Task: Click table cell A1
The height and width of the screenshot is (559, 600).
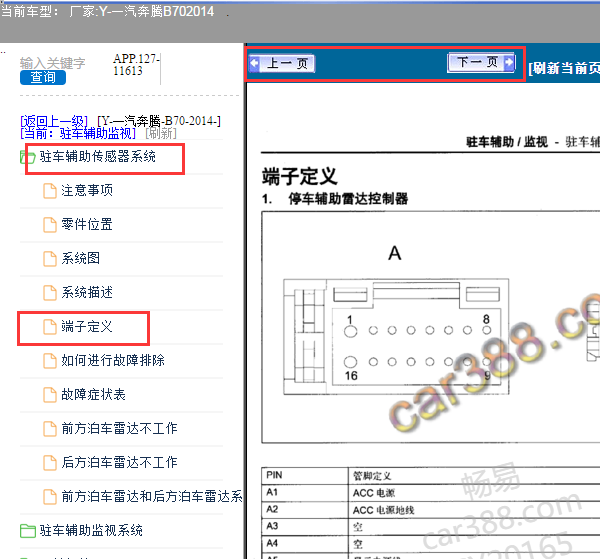Action: click(x=305, y=492)
